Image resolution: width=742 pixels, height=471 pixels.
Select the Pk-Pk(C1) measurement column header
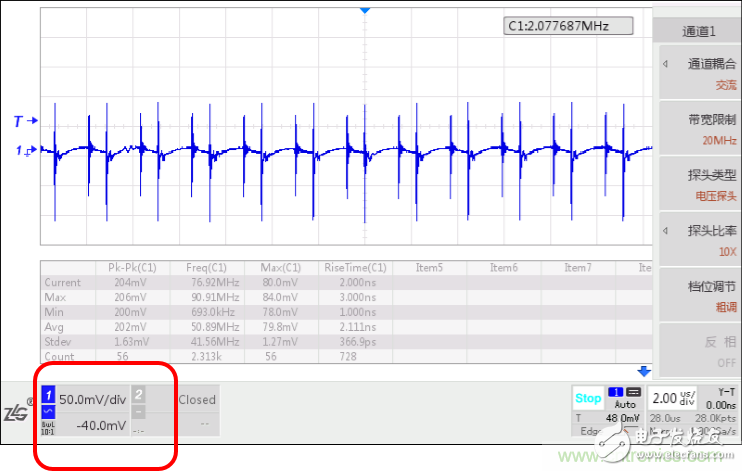(x=132, y=267)
